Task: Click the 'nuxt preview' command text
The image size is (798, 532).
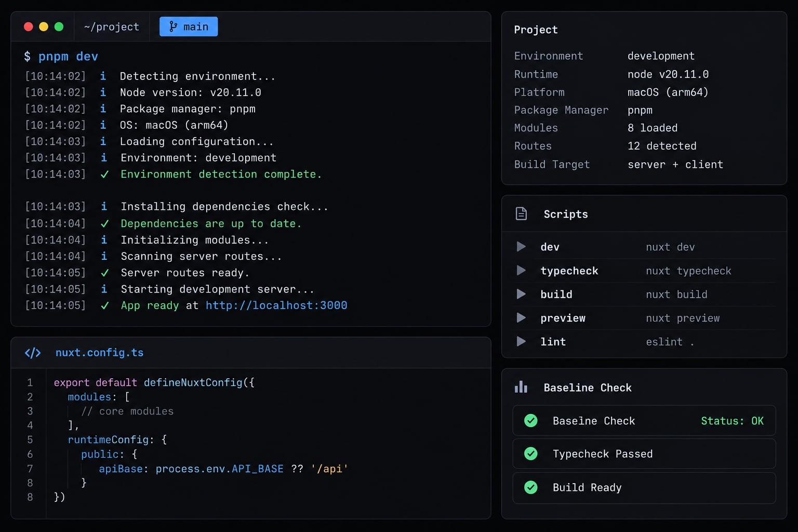Action: tap(683, 318)
